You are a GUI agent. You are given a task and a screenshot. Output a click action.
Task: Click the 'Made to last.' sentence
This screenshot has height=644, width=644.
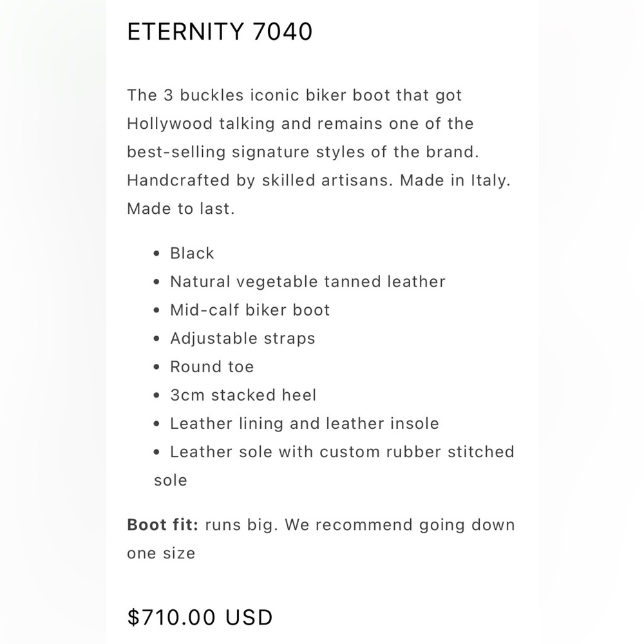pos(181,209)
